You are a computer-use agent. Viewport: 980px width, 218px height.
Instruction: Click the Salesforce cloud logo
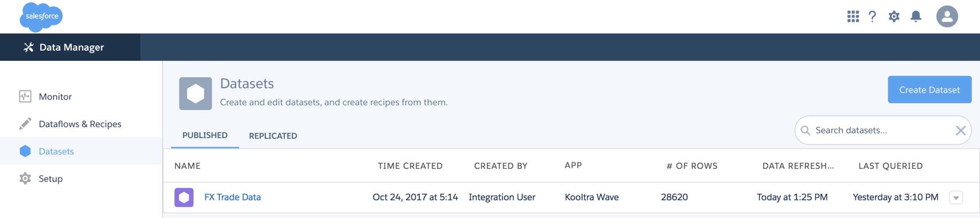point(41,17)
